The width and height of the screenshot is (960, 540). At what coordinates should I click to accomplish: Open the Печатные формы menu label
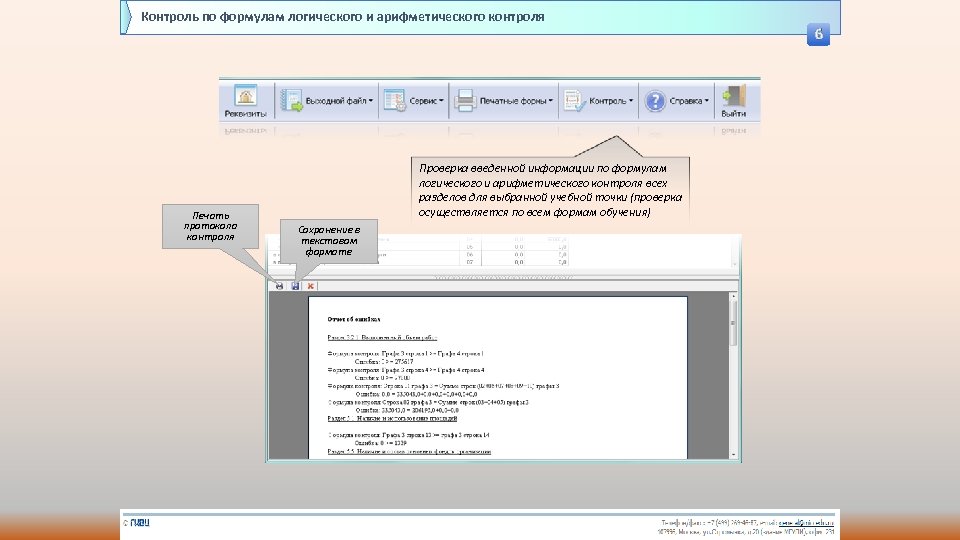click(x=513, y=101)
